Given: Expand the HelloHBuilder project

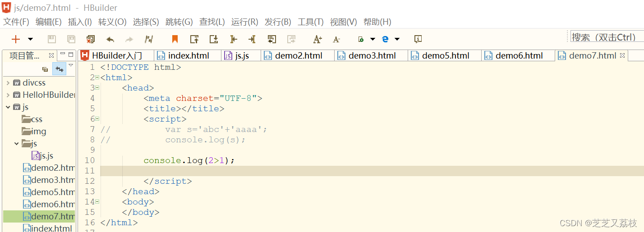Looking at the screenshot, I should (8, 95).
